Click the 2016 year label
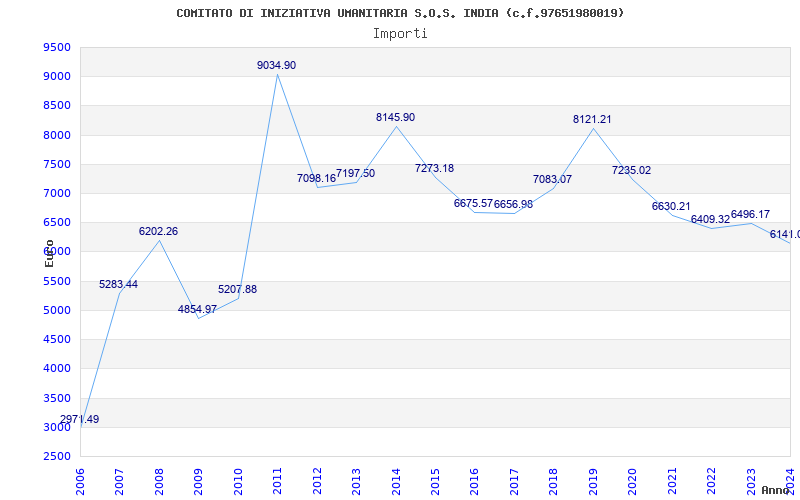 475,482
